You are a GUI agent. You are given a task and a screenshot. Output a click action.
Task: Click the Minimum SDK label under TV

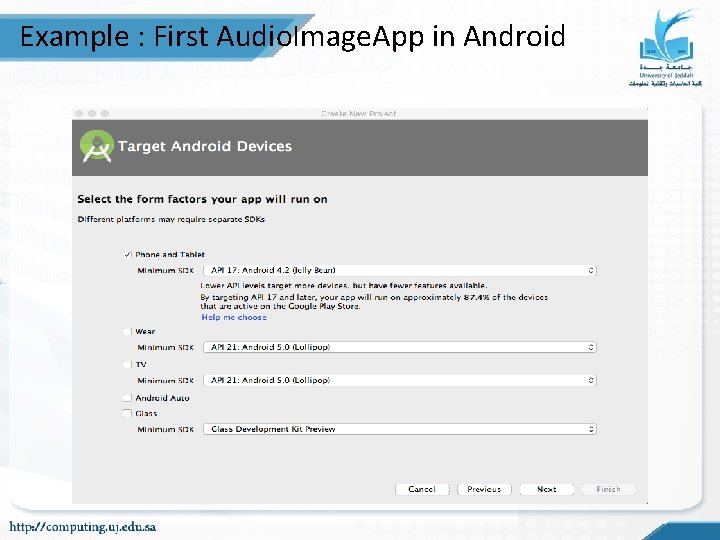point(166,381)
